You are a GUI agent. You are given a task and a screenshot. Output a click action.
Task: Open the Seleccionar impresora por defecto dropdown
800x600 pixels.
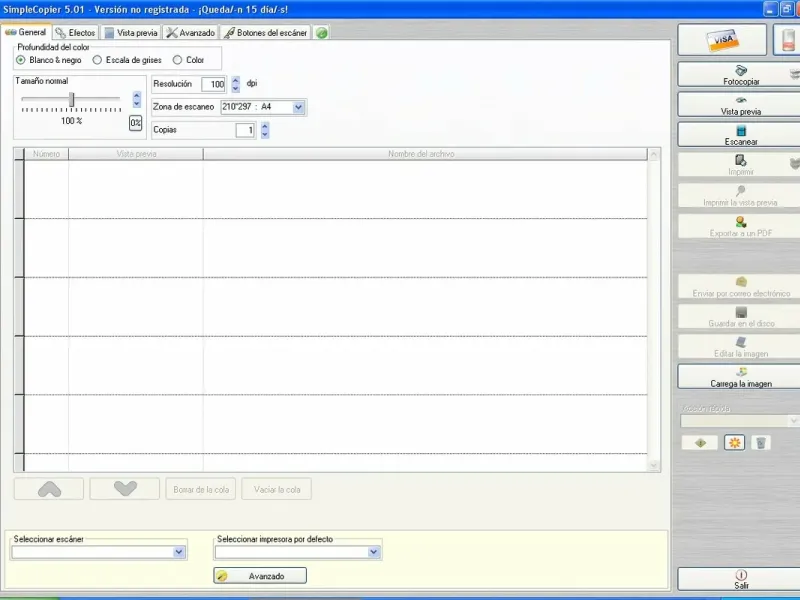(373, 552)
